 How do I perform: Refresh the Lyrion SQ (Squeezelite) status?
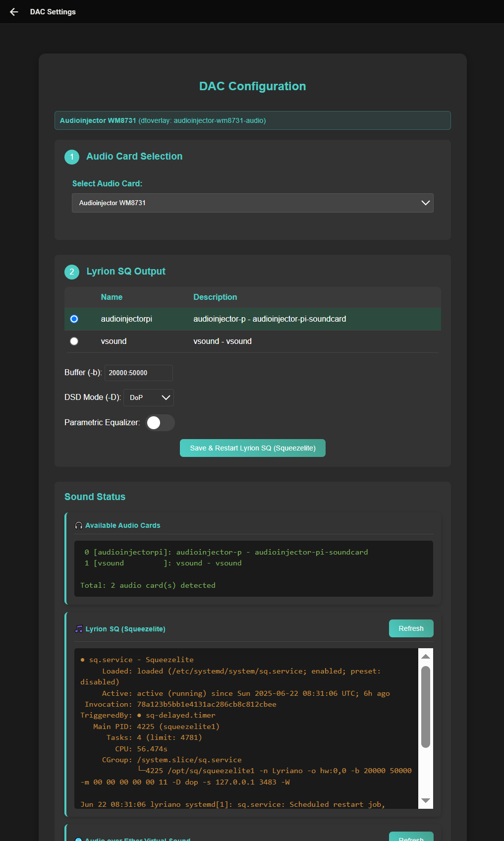[x=411, y=628]
